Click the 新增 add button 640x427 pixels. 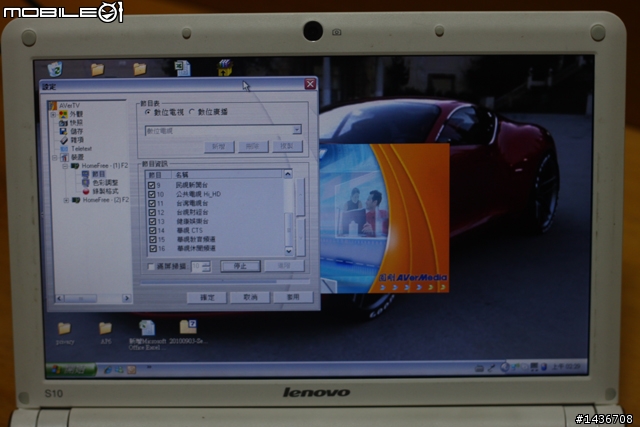pyautogui.click(x=219, y=147)
